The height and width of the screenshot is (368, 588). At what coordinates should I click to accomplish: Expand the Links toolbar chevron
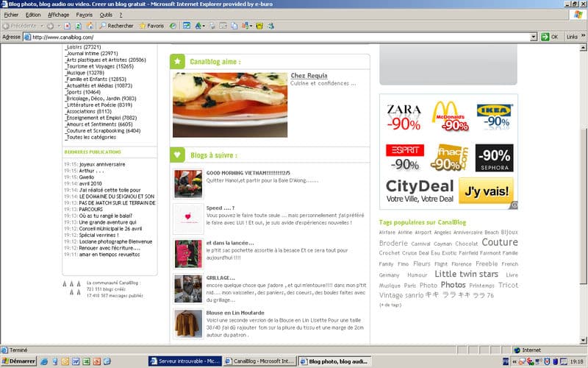tap(584, 36)
